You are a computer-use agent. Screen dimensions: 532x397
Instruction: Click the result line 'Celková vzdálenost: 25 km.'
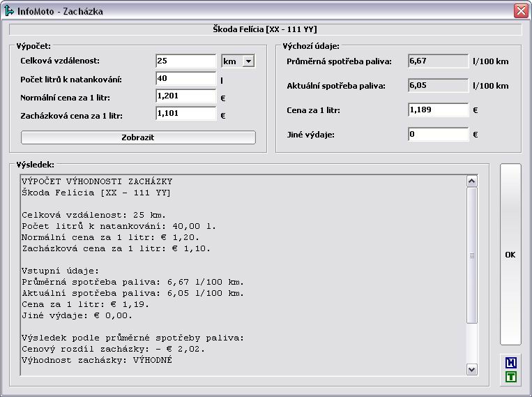[x=94, y=216]
